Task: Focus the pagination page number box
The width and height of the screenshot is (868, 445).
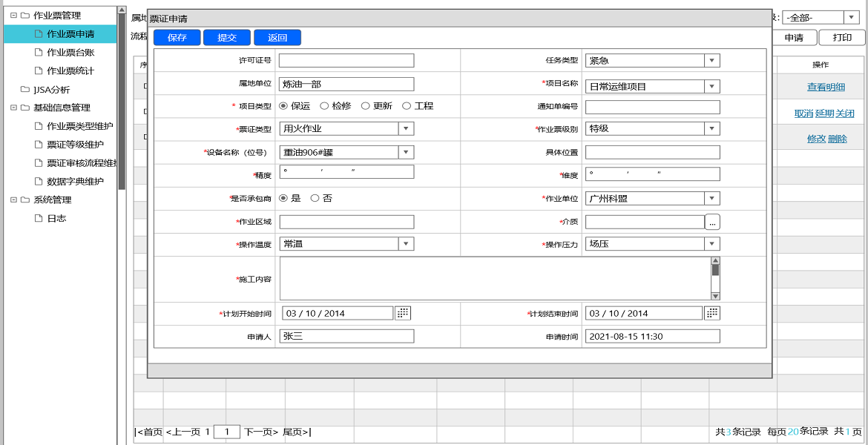Action: pyautogui.click(x=227, y=432)
